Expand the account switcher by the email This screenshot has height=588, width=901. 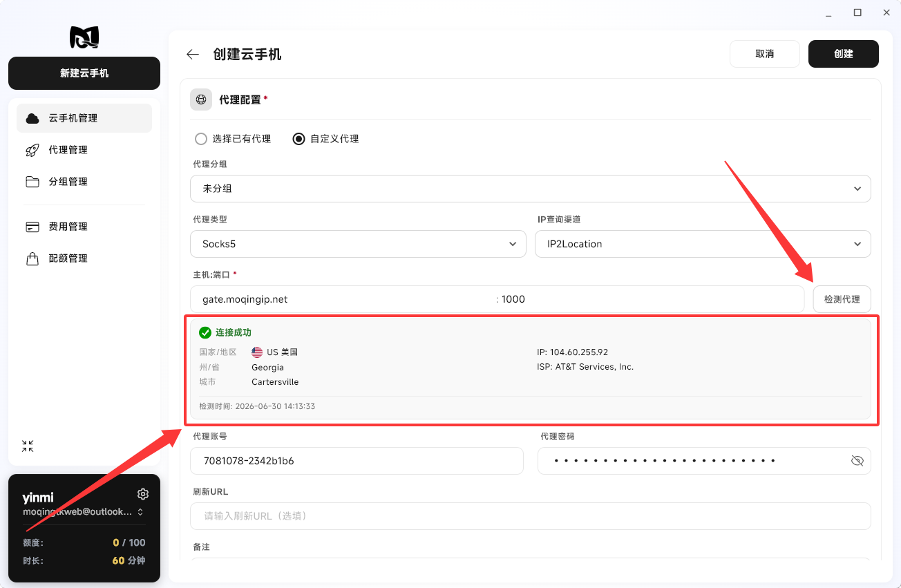point(140,512)
